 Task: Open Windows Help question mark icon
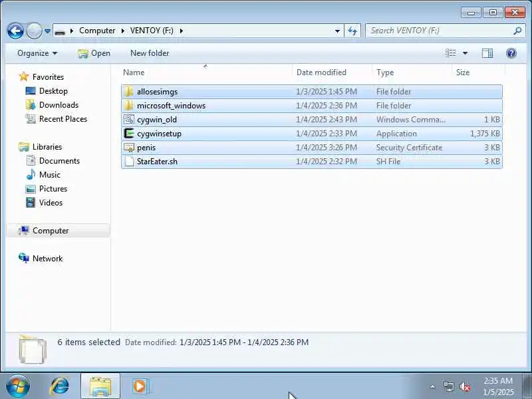[511, 53]
